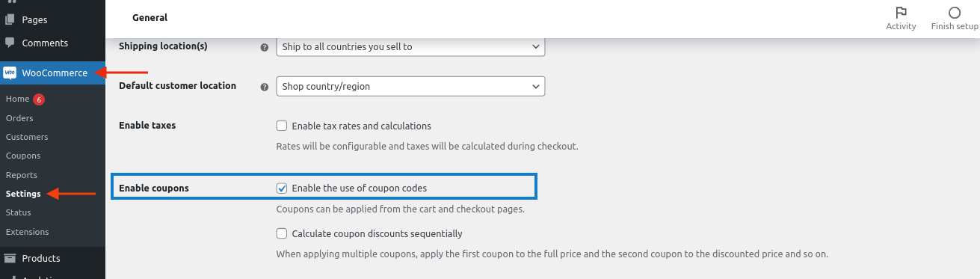Viewport: 980px width, 279px height.
Task: Open the Shipping location(s) dropdown
Action: 410,46
